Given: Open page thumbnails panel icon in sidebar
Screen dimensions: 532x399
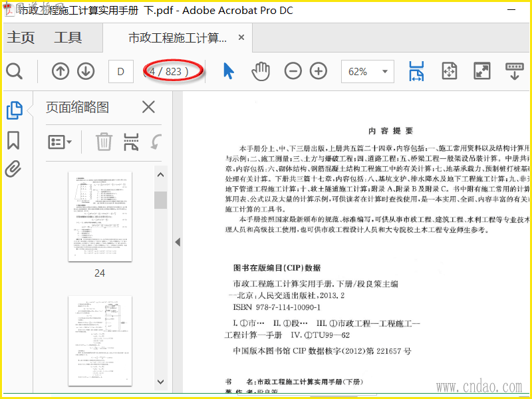Looking at the screenshot, I should coord(15,110).
